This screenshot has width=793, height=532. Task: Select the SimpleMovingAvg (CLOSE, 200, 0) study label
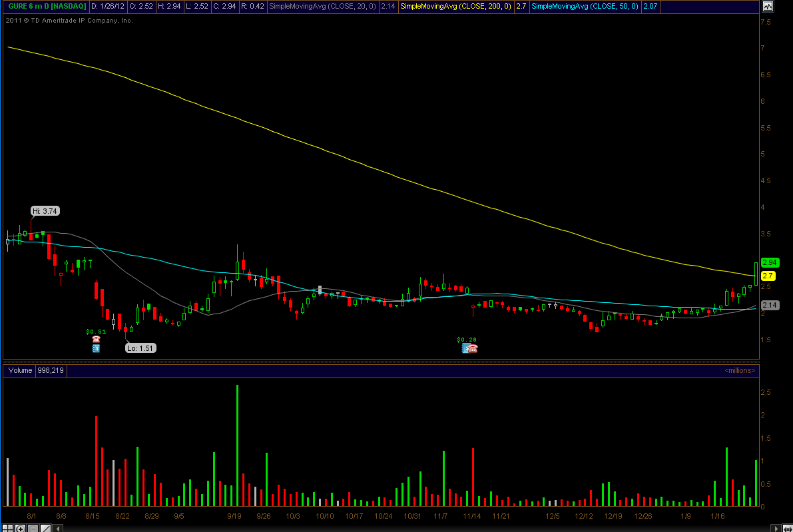(x=455, y=6)
